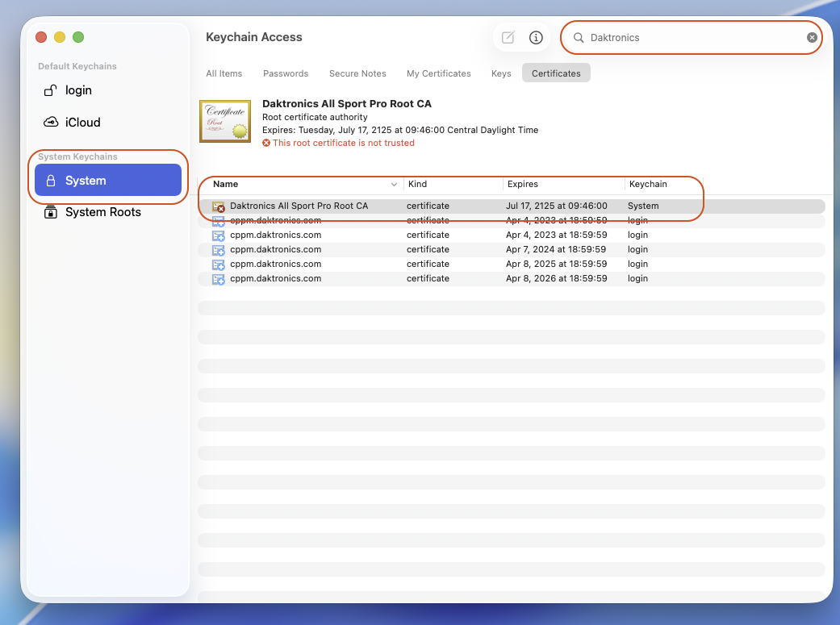The image size is (840, 625).
Task: Click in the Daktronics search field
Action: pyautogui.click(x=694, y=37)
